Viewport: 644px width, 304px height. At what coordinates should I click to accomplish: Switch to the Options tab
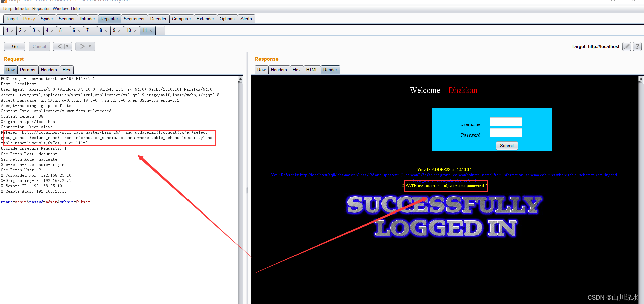pyautogui.click(x=227, y=19)
